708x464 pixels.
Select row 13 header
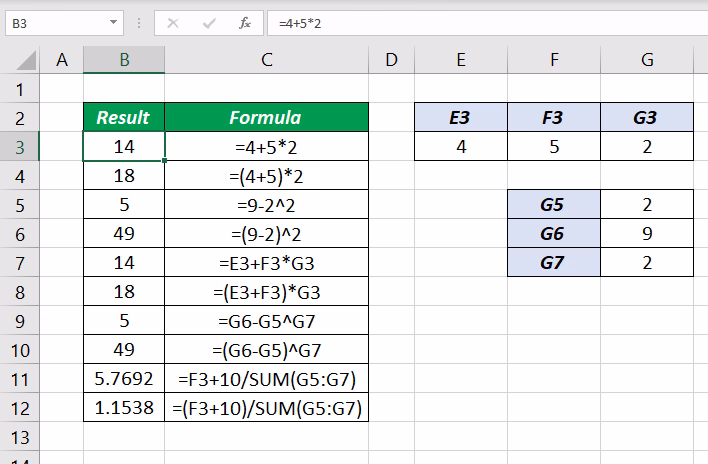tap(19, 436)
